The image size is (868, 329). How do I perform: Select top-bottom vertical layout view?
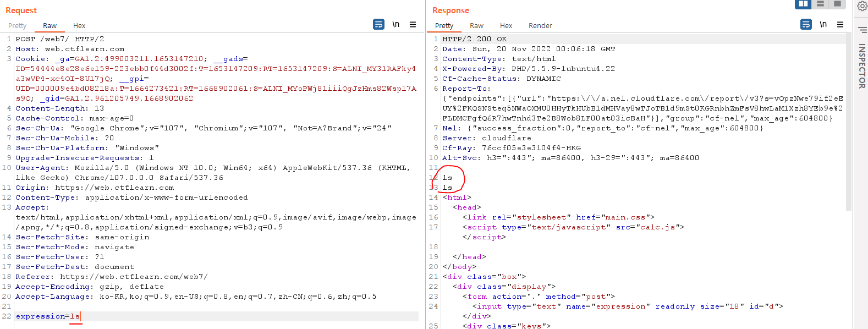click(820, 4)
